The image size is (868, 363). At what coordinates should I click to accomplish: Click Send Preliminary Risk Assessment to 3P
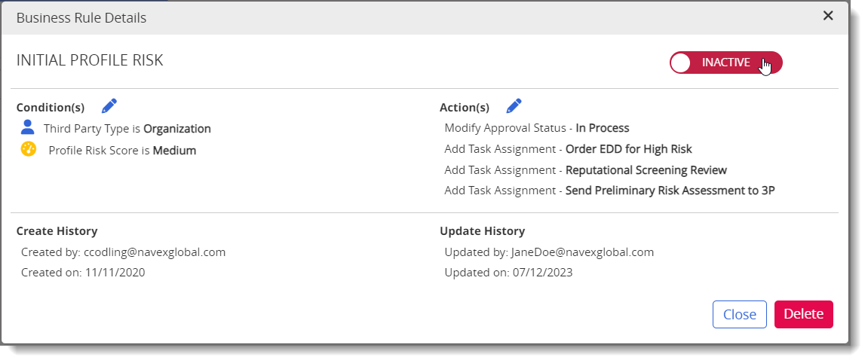click(670, 191)
